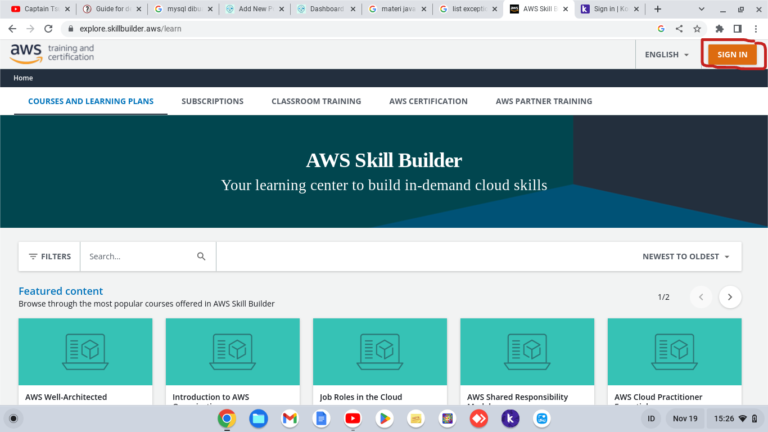
Task: Click the ID input method indicator
Action: (x=651, y=418)
